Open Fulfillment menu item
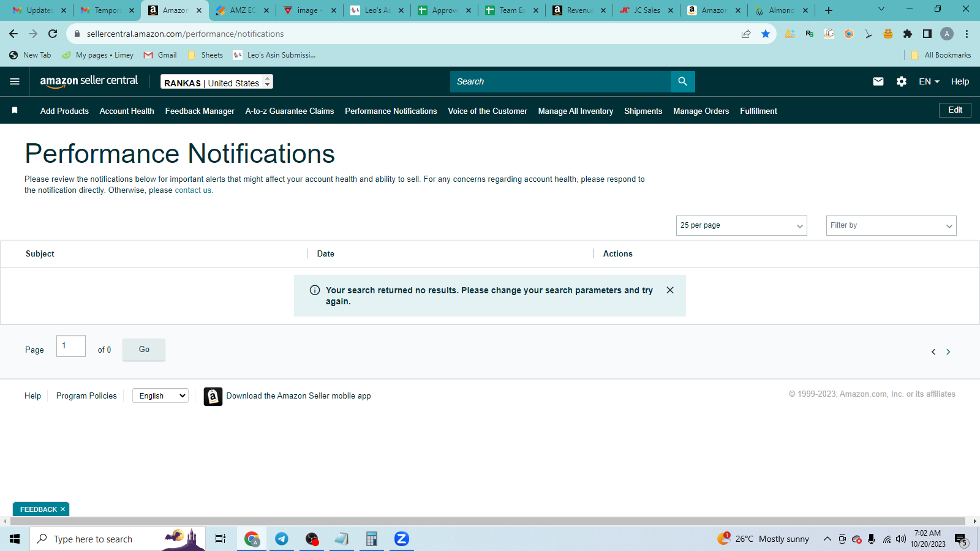This screenshot has height=551, width=980. click(758, 111)
